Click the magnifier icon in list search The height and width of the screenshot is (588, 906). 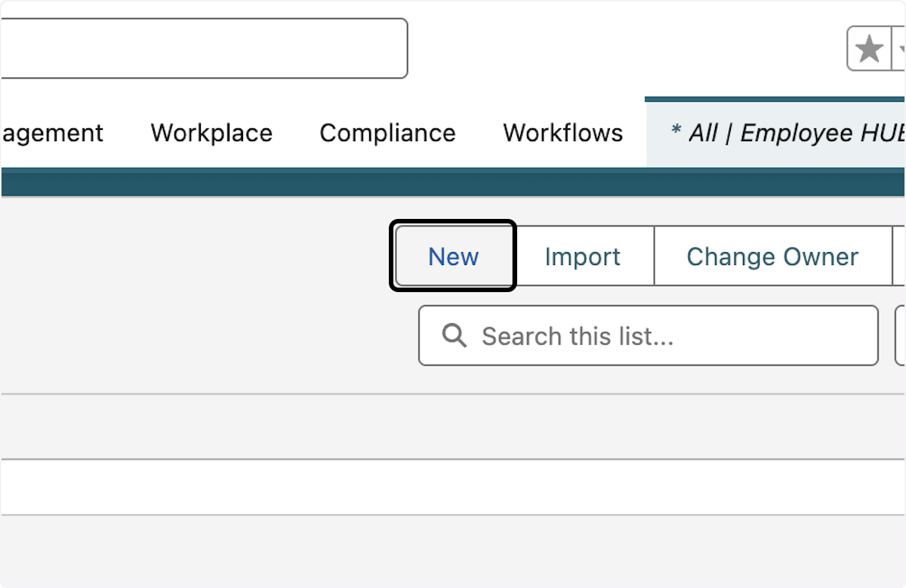coord(455,335)
